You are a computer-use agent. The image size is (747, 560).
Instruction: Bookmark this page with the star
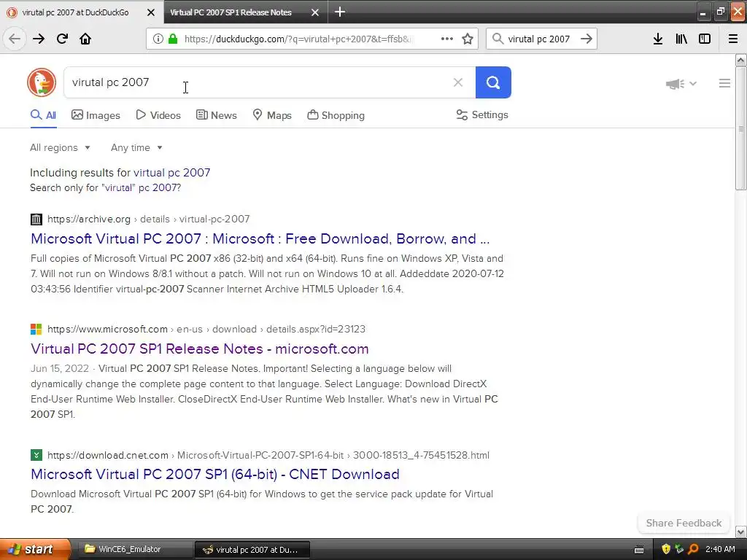pos(468,39)
